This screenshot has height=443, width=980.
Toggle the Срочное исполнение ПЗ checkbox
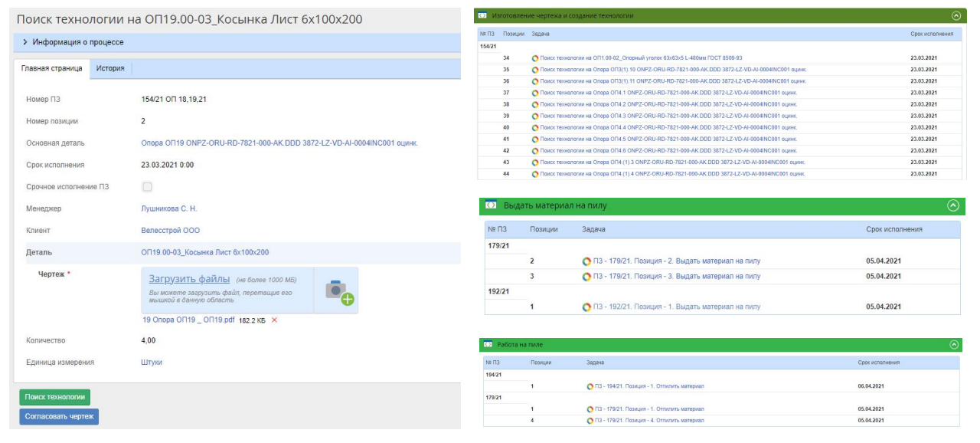[x=147, y=187]
